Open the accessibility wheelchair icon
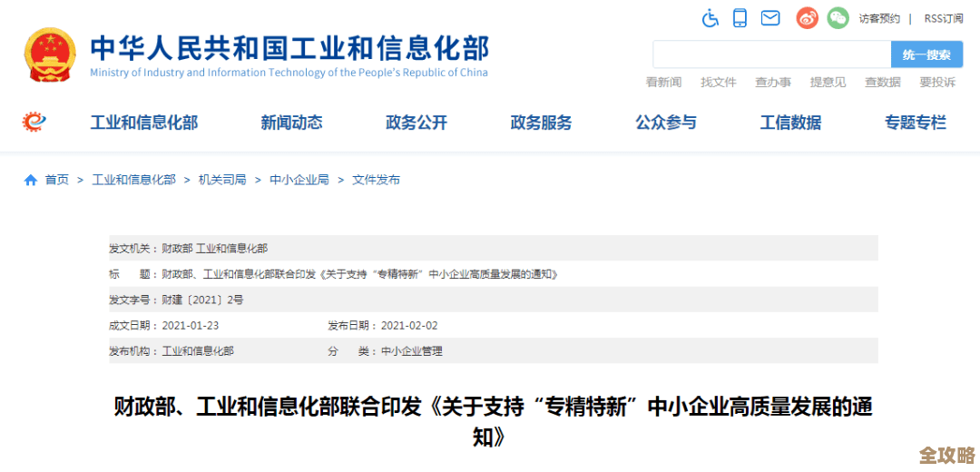Image resolution: width=980 pixels, height=472 pixels. click(x=710, y=18)
